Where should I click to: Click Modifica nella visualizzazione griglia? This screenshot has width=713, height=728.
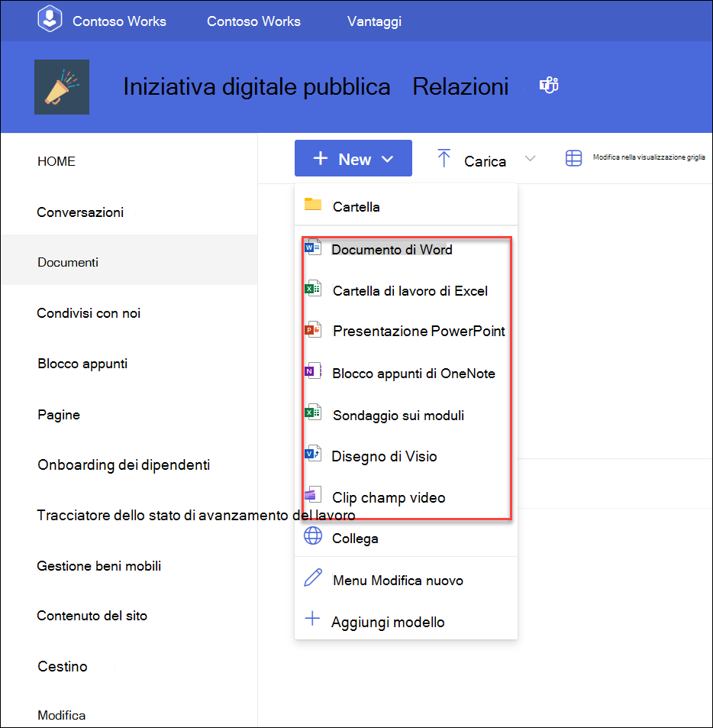pyautogui.click(x=649, y=157)
